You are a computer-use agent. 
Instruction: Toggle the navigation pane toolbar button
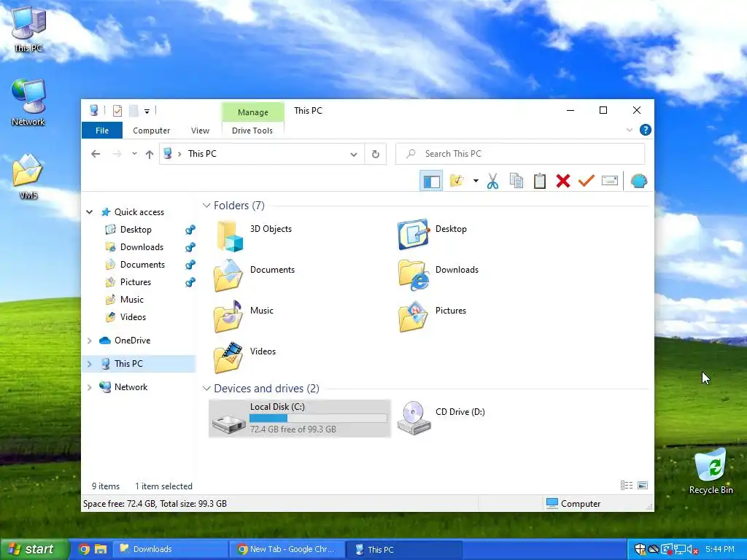tap(432, 181)
